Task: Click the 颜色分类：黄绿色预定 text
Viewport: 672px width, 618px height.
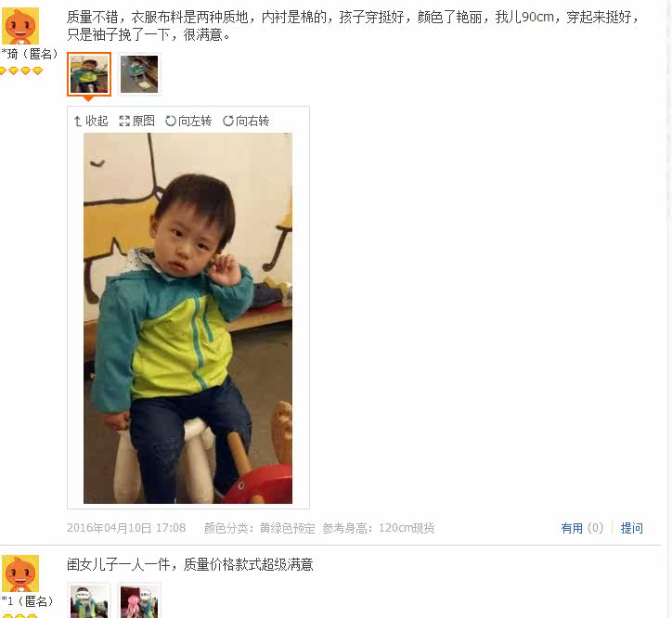Action: [260, 528]
